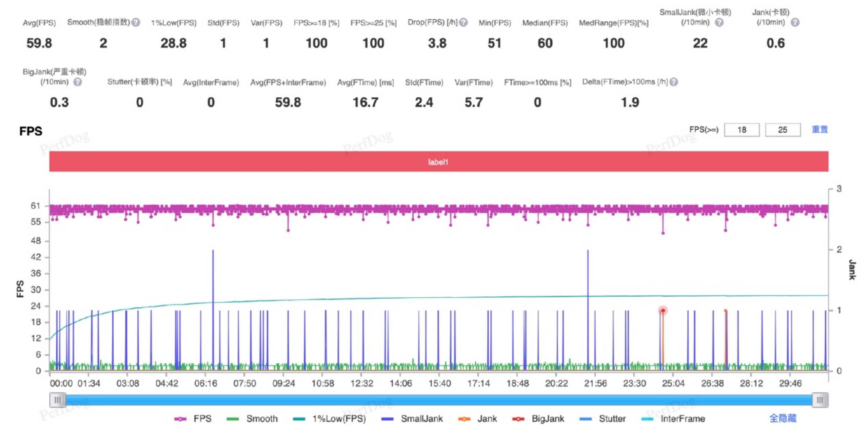868x426 pixels.
Task: Toggle Smooth series in chart legend
Action: pyautogui.click(x=252, y=419)
